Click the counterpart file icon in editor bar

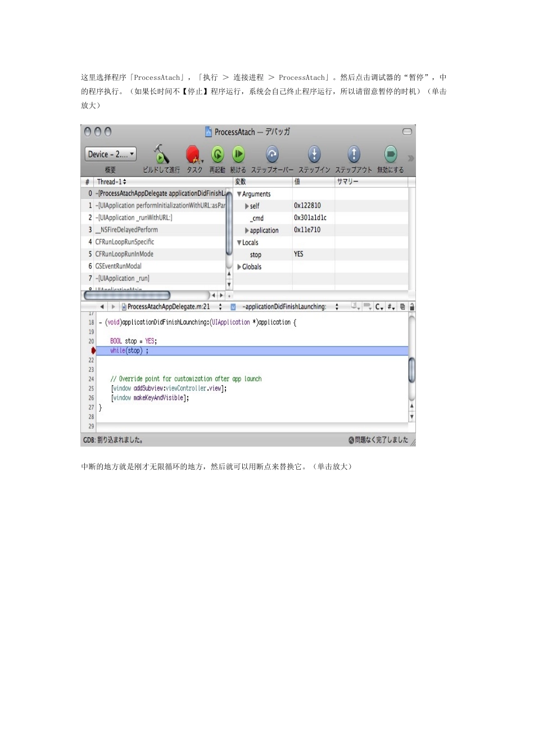402,307
